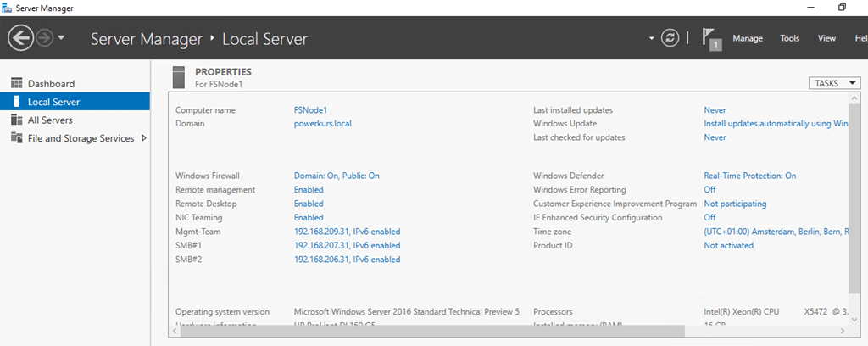This screenshot has height=346, width=868.
Task: Click Install updates automatically link
Action: tap(776, 124)
